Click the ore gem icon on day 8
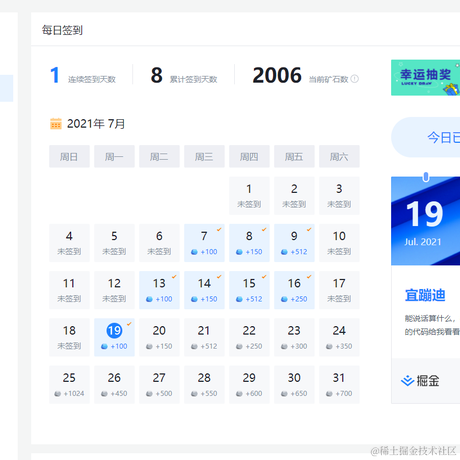460x460 pixels. click(x=239, y=252)
